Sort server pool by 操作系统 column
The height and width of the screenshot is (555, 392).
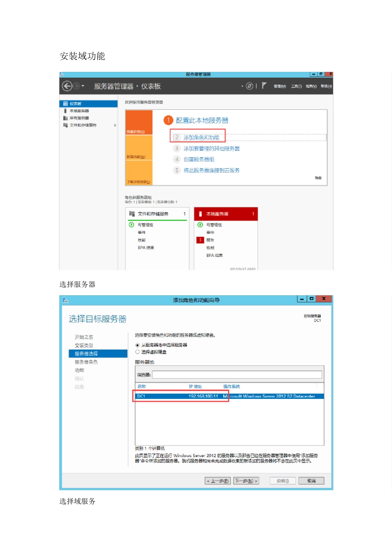(231, 387)
